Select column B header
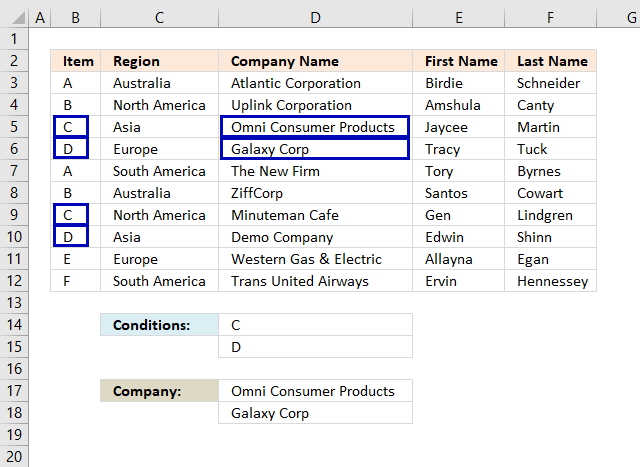 tap(76, 17)
